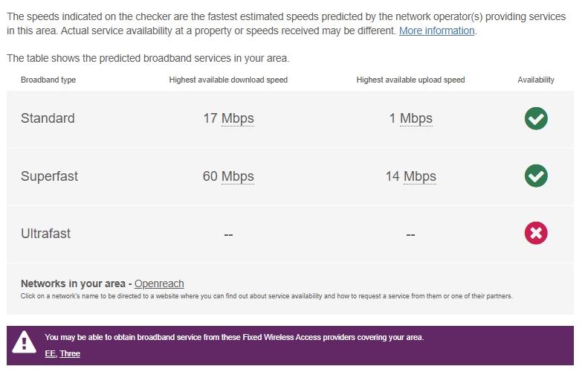The width and height of the screenshot is (588, 372).
Task: Click the Standard availability green checkmark icon
Action: [x=536, y=118]
